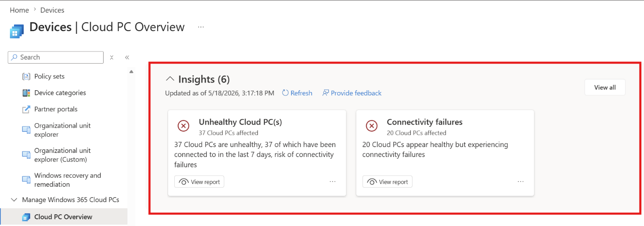This screenshot has height=226, width=644.
Task: Click the sidebar scrollbar up arrow
Action: coord(132,72)
